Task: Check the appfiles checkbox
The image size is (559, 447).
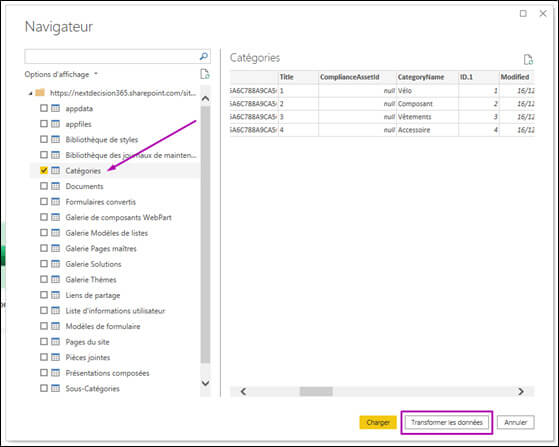Action: click(x=44, y=124)
